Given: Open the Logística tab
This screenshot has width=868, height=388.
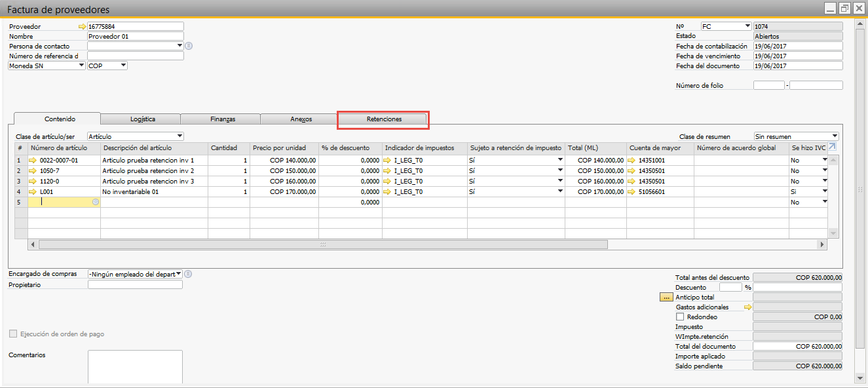Looking at the screenshot, I should 142,119.
